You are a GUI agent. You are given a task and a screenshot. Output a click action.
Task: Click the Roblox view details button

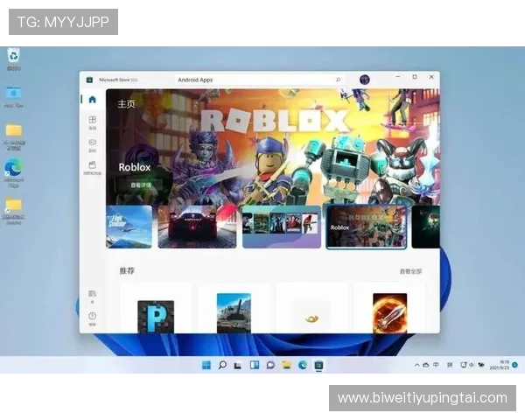141,185
